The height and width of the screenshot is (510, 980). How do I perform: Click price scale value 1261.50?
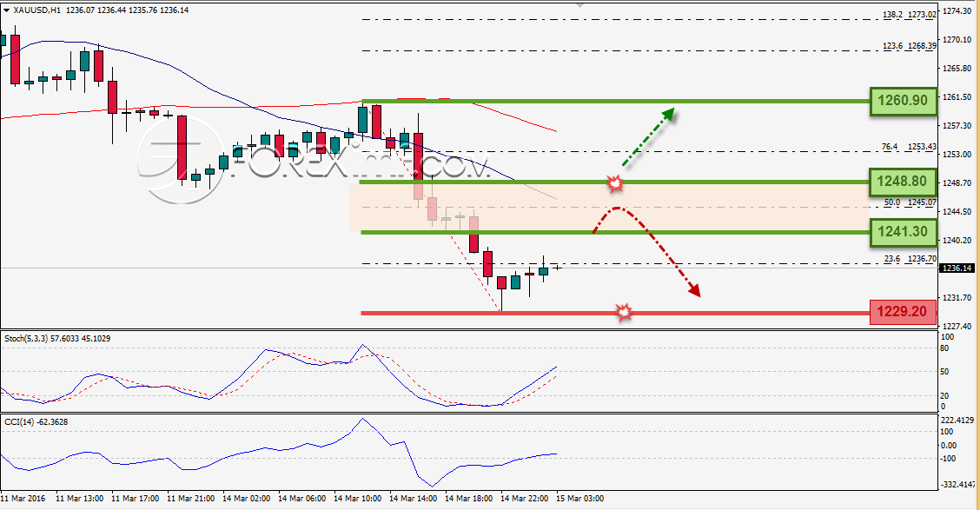click(x=957, y=97)
